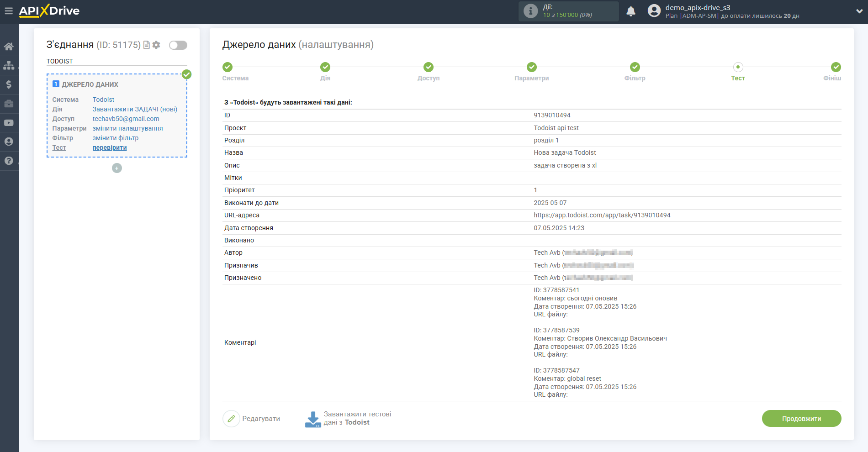This screenshot has height=452, width=868.
Task: Click the перевірити test link
Action: (x=110, y=147)
